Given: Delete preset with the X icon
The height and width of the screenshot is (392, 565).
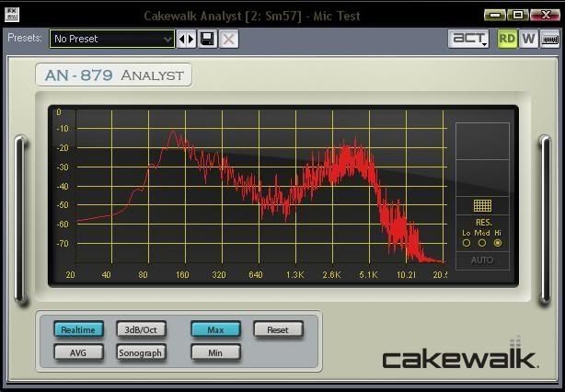Looking at the screenshot, I should (229, 39).
